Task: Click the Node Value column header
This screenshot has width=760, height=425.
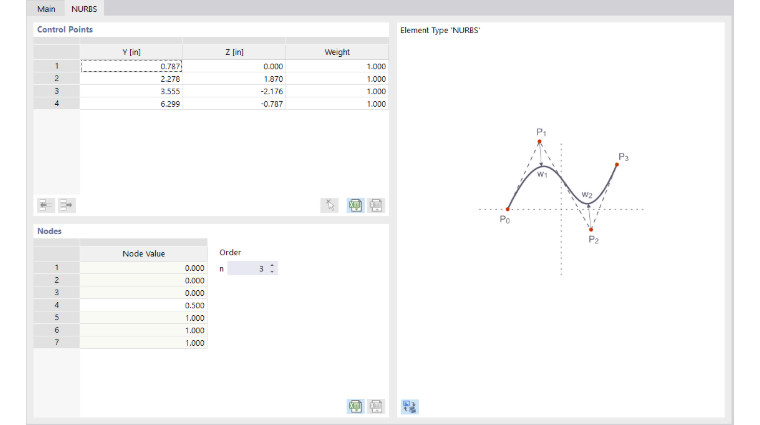Action: (x=143, y=253)
